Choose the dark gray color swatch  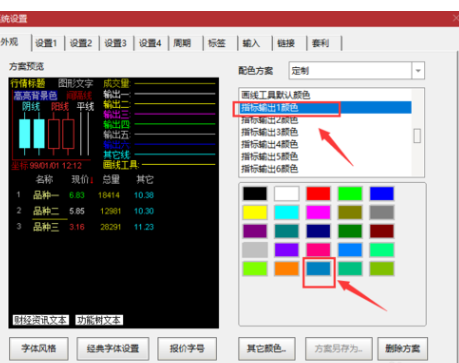coord(382,212)
